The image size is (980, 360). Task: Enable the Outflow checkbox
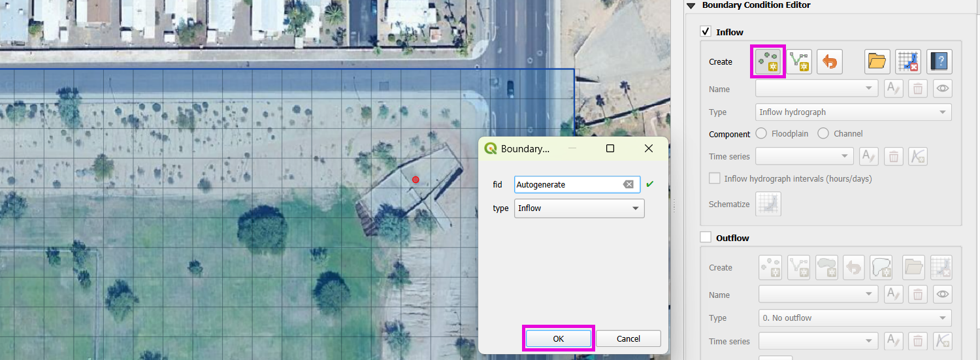706,237
